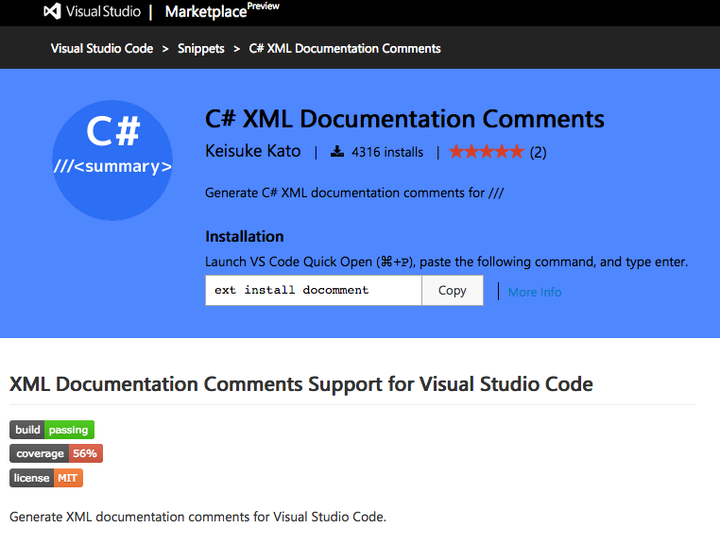Go to Visual Studio Code breadcrumb
Viewport: 720px width, 558px height.
click(102, 49)
